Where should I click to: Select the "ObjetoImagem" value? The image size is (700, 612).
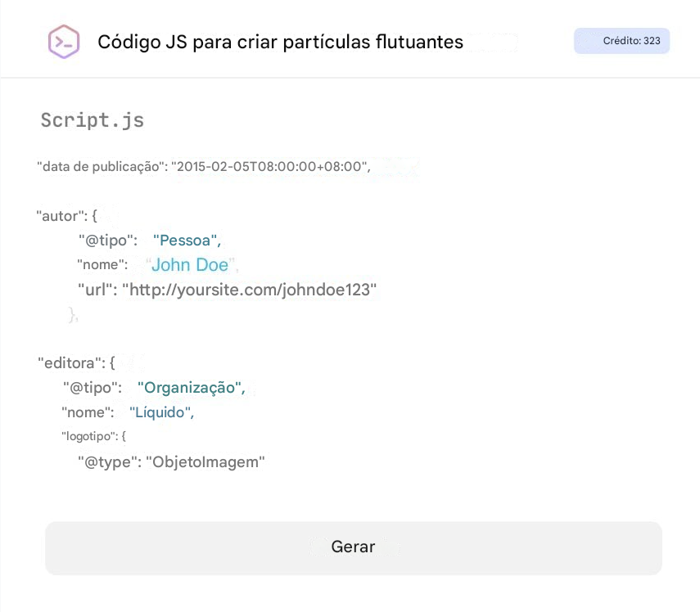[205, 462]
